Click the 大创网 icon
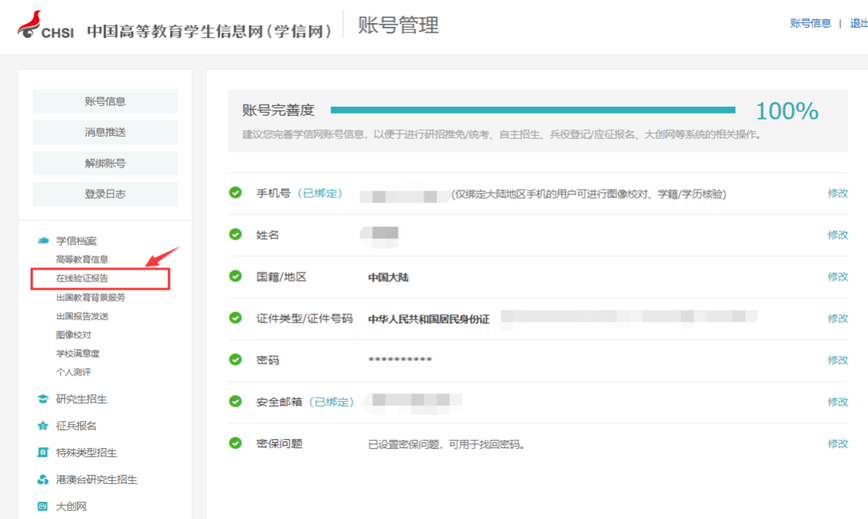Screen dimensions: 868x519 pos(43,506)
